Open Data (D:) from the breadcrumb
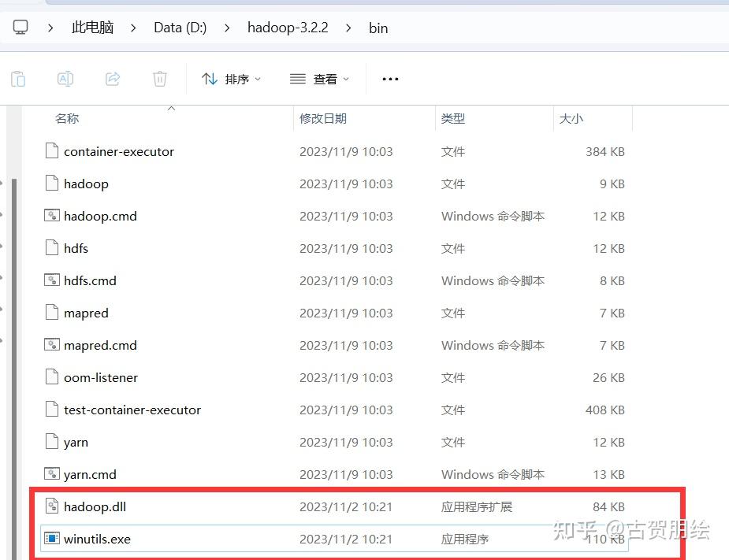729x560 pixels. [x=180, y=27]
